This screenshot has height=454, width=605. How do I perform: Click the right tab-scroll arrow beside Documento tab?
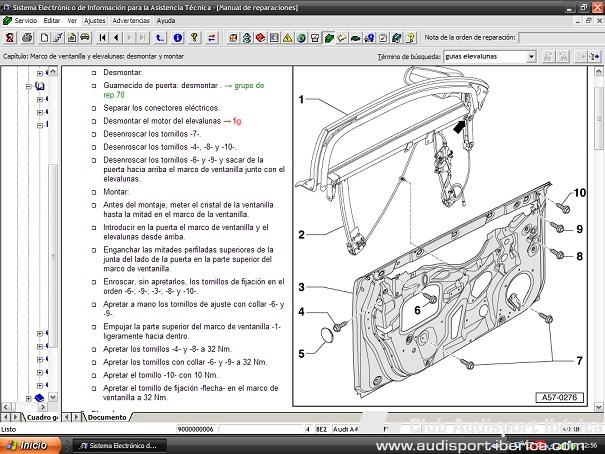click(x=76, y=417)
